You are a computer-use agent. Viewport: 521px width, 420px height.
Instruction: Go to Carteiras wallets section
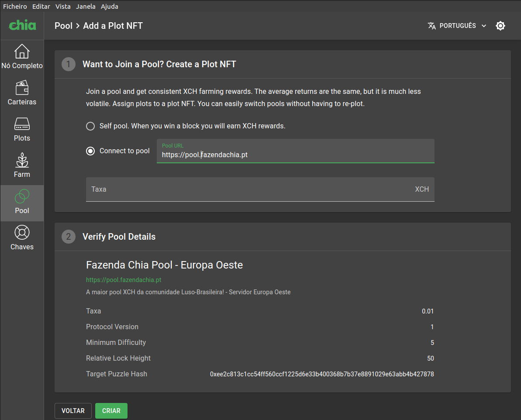point(22,93)
